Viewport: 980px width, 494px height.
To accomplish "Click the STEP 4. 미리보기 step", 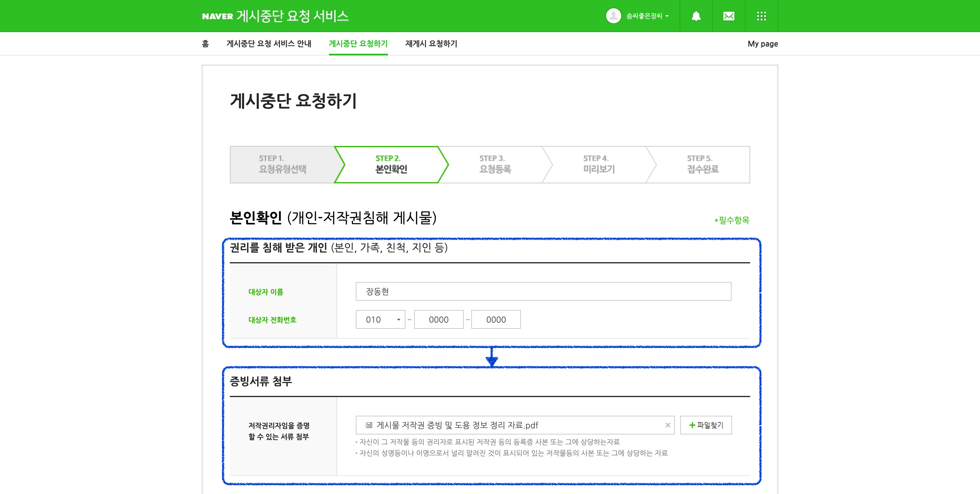I will [x=599, y=164].
